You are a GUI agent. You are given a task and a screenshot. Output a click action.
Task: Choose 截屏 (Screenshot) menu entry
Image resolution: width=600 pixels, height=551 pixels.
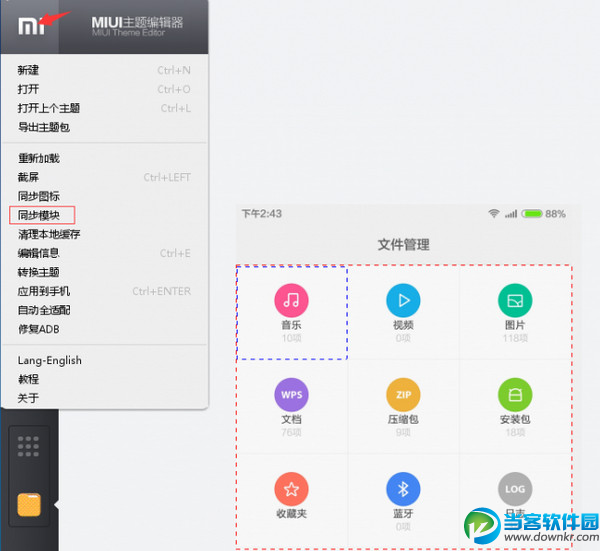pyautogui.click(x=28, y=177)
